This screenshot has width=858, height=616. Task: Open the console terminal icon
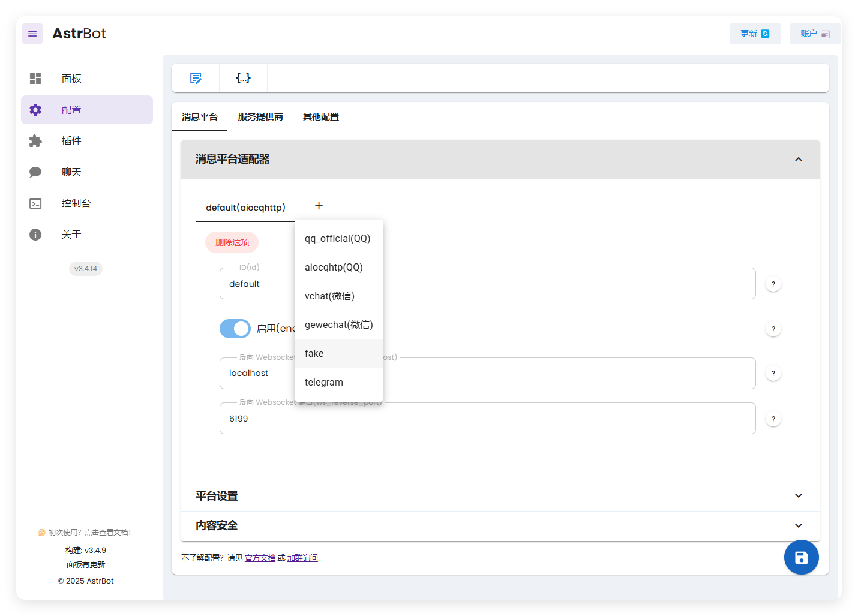click(x=35, y=203)
